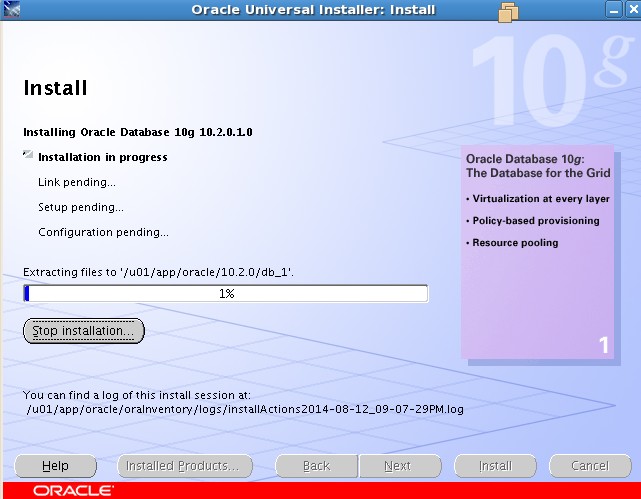The height and width of the screenshot is (499, 641).
Task: Minimize the Oracle Universal Installer window
Action: pyautogui.click(x=614, y=10)
